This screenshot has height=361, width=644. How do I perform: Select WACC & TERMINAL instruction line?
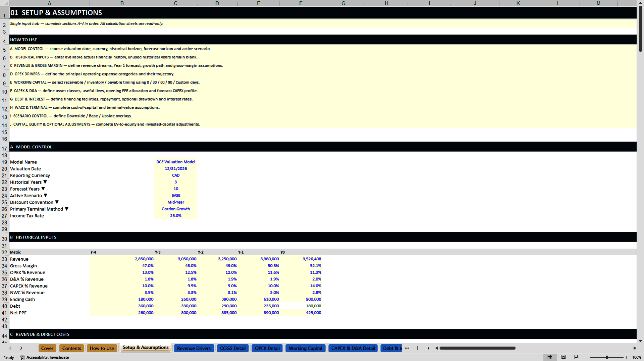click(85, 108)
